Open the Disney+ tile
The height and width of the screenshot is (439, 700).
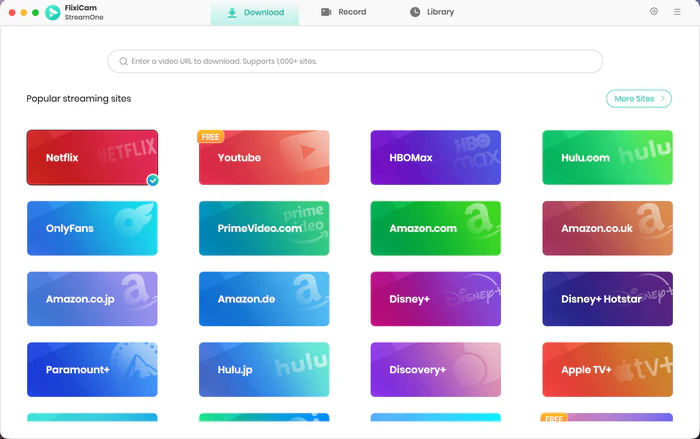435,299
